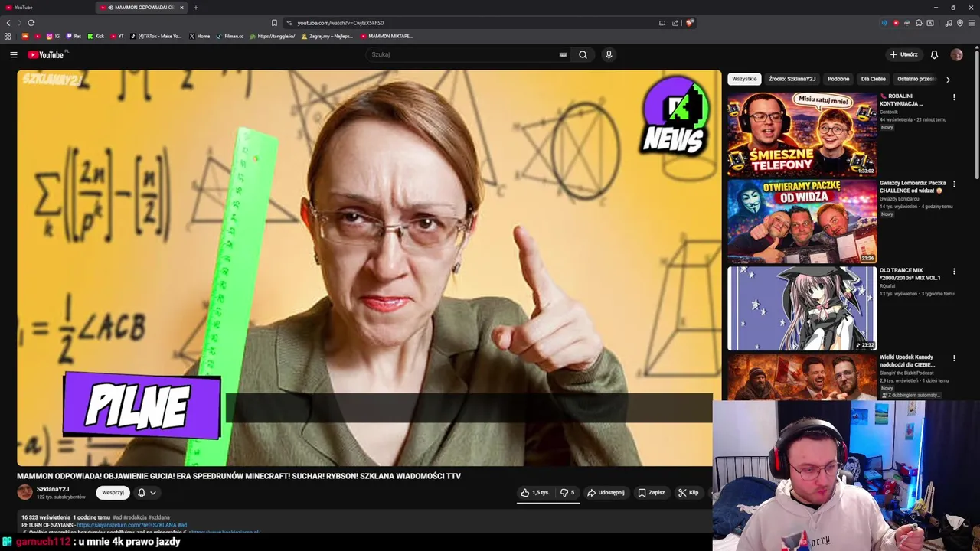Select the Źródło: SzklanaY2J chip

[792, 79]
